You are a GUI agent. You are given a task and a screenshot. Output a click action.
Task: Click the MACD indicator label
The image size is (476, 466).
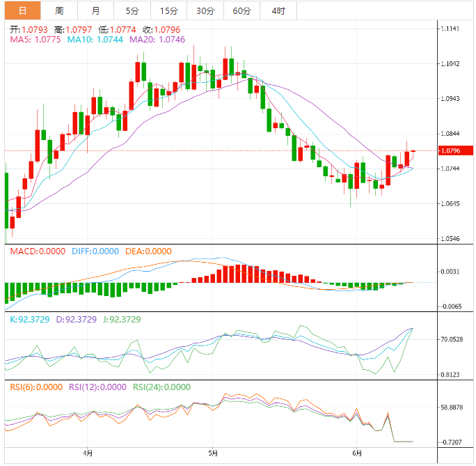tap(38, 251)
